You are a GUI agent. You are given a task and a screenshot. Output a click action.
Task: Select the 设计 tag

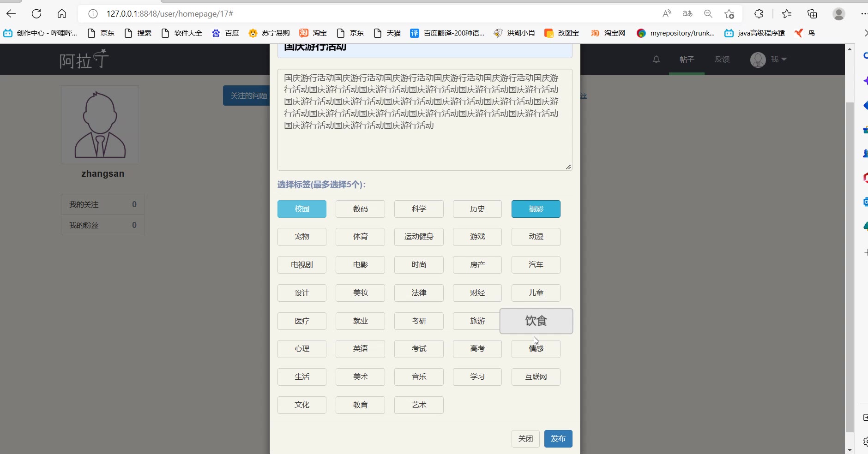[x=302, y=293]
